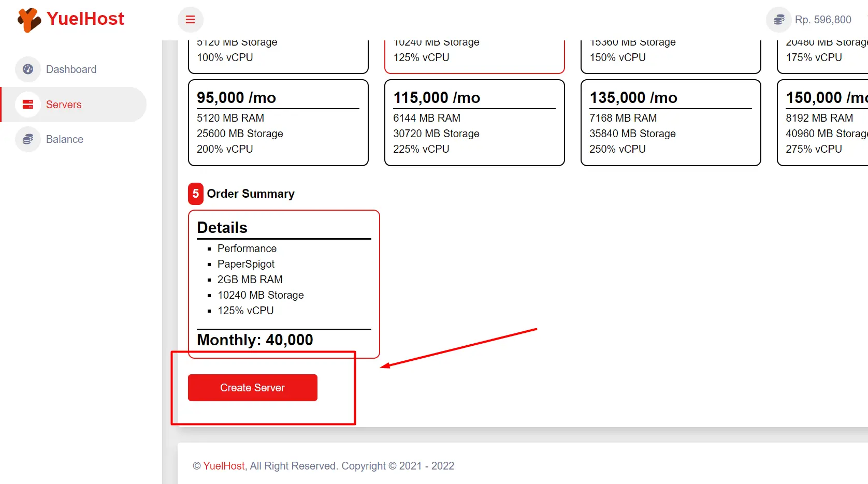
Task: Click the Dashboard palette icon
Action: coord(28,69)
